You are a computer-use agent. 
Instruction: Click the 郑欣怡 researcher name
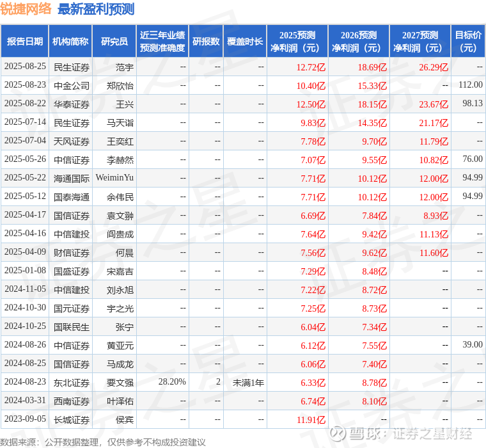point(120,86)
